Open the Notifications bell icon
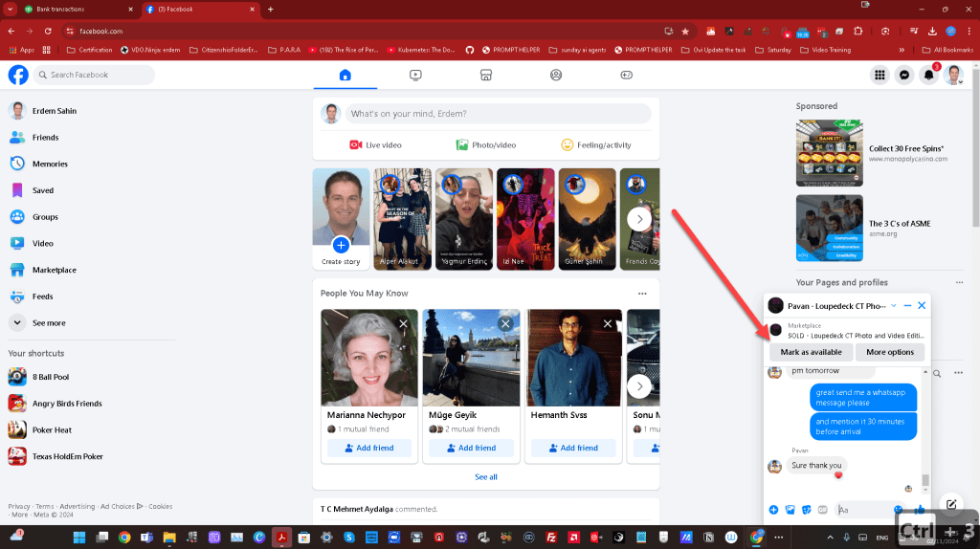 (928, 75)
